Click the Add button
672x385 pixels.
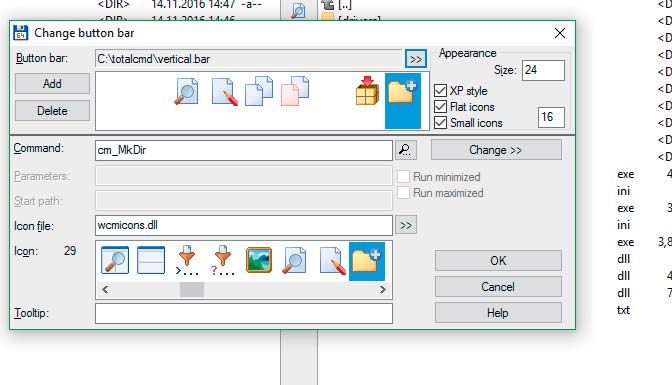pyautogui.click(x=52, y=84)
